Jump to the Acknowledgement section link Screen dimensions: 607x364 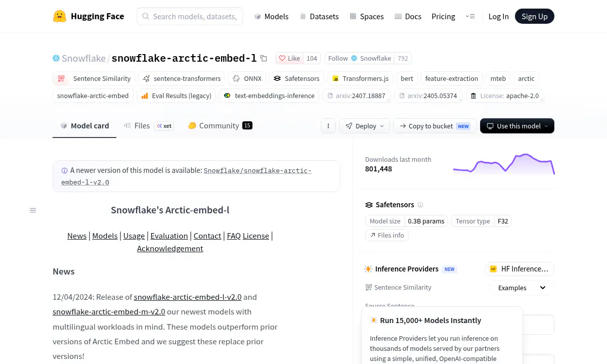click(170, 248)
